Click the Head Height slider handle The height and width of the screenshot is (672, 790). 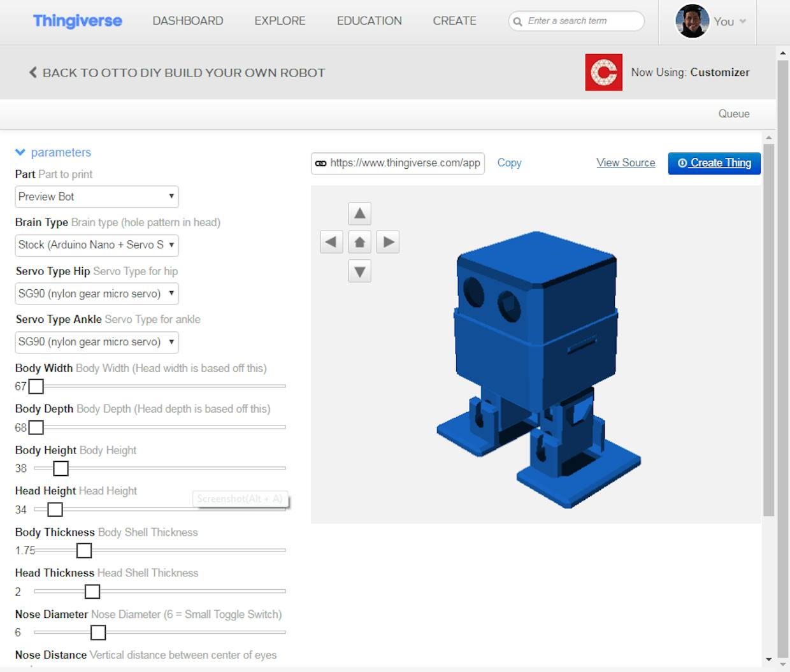point(55,510)
